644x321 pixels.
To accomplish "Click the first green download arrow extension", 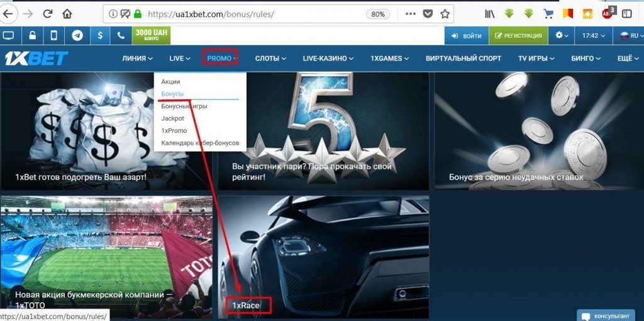I will [x=509, y=14].
